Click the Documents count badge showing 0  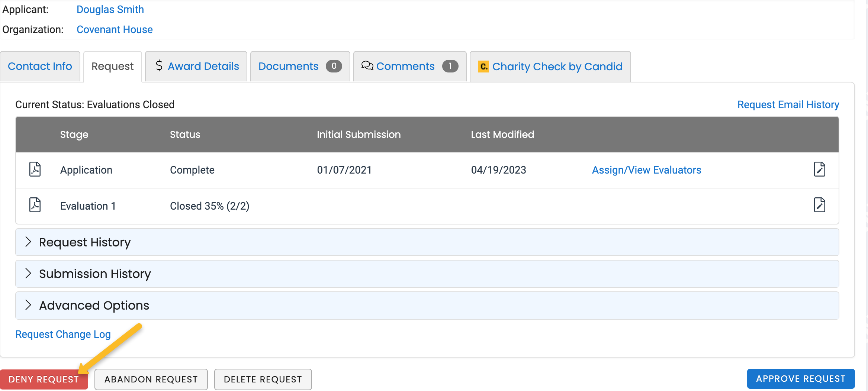[x=334, y=66]
